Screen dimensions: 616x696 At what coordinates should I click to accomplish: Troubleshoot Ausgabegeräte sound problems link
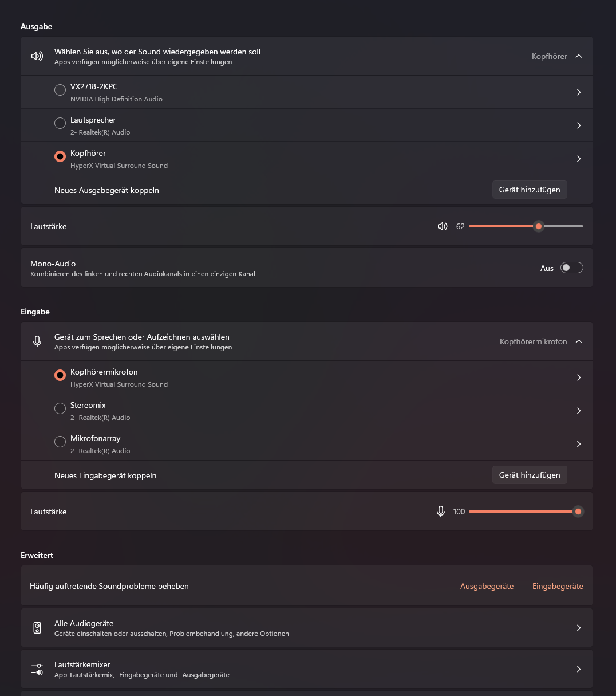[487, 586]
